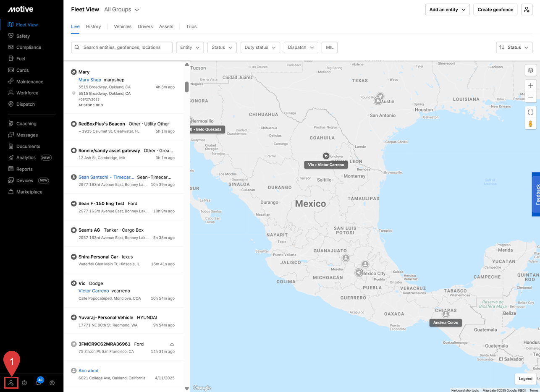Expand the All Groups selector

pos(121,10)
